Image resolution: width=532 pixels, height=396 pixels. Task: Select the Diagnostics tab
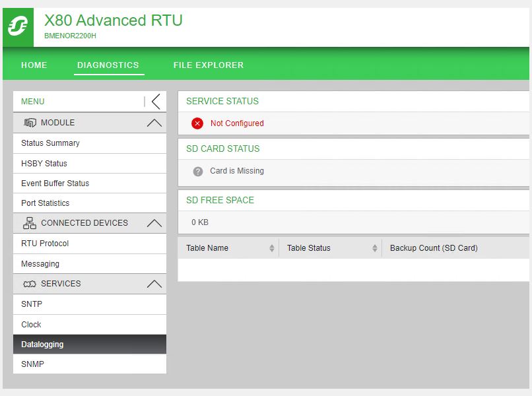(x=108, y=65)
